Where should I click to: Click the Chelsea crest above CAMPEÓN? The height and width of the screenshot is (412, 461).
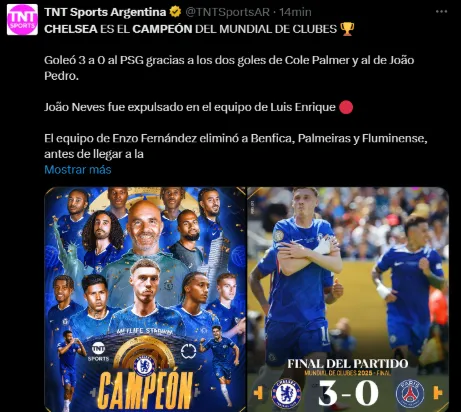click(x=144, y=365)
